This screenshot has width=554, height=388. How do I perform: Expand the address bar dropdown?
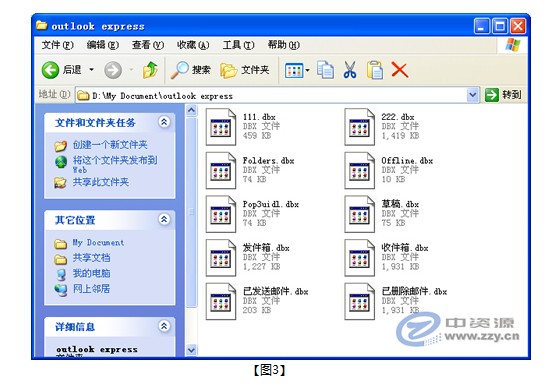(x=473, y=95)
